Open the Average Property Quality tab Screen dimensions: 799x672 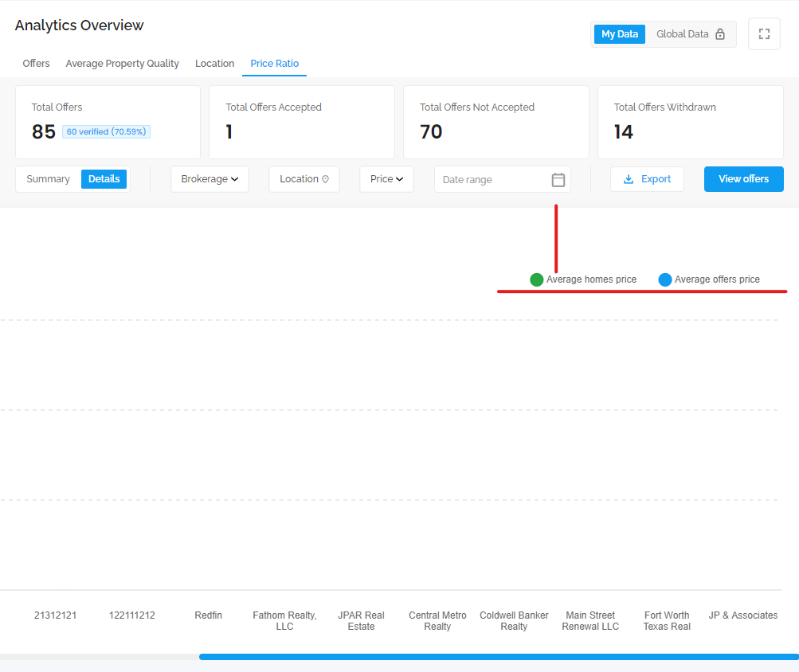(123, 64)
